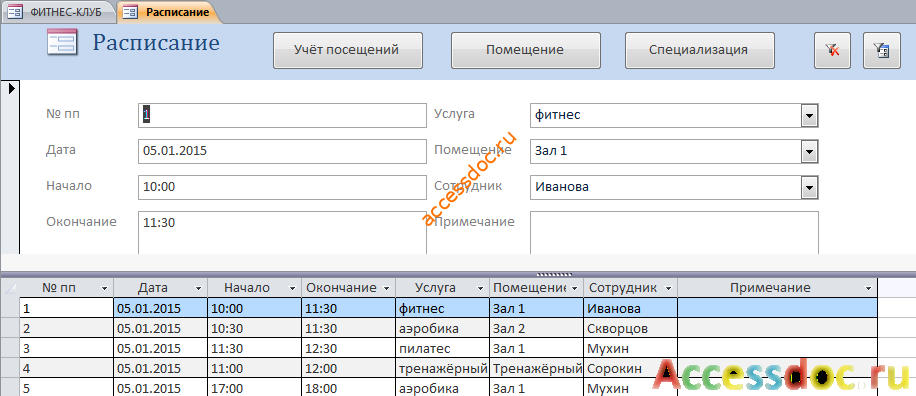
Task: Click cell 'пилатес' in row 3
Action: (x=443, y=349)
